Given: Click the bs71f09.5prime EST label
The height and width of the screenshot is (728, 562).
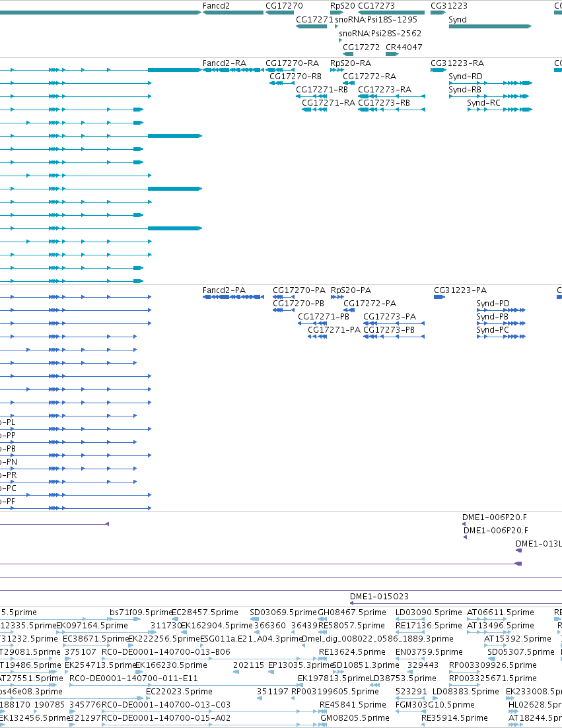Looking at the screenshot, I should pos(141,612).
